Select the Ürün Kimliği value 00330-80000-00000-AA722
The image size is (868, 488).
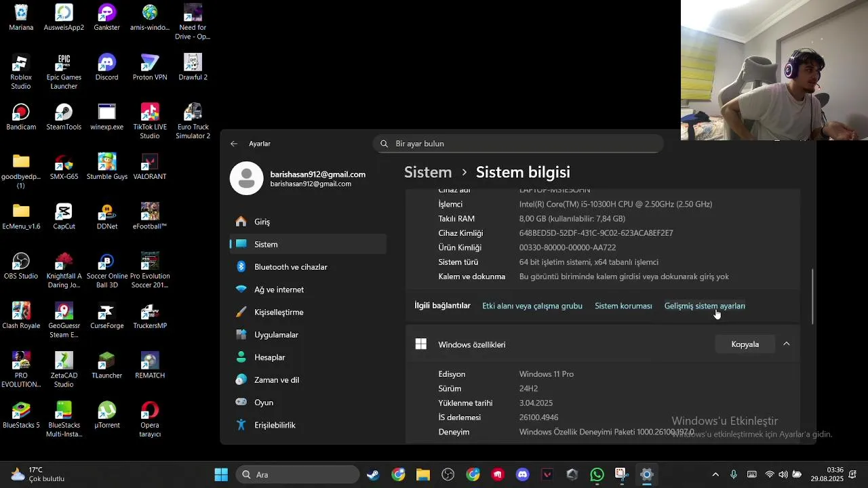(568, 247)
